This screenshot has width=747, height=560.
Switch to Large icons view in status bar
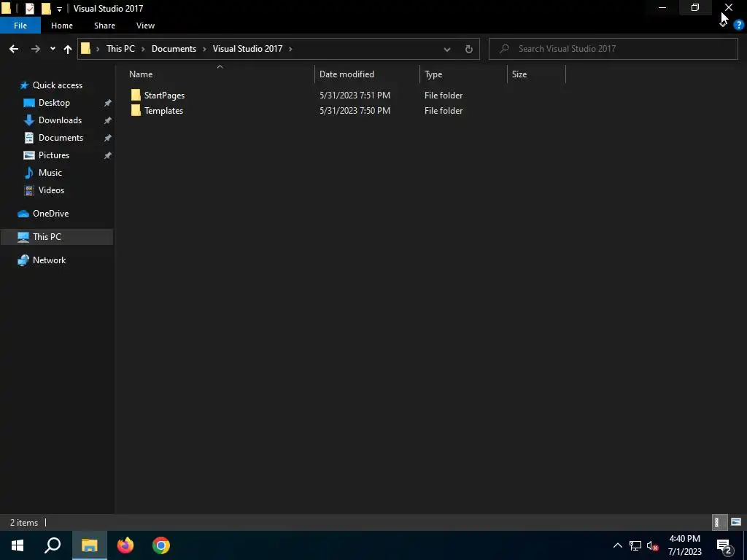pyautogui.click(x=736, y=522)
